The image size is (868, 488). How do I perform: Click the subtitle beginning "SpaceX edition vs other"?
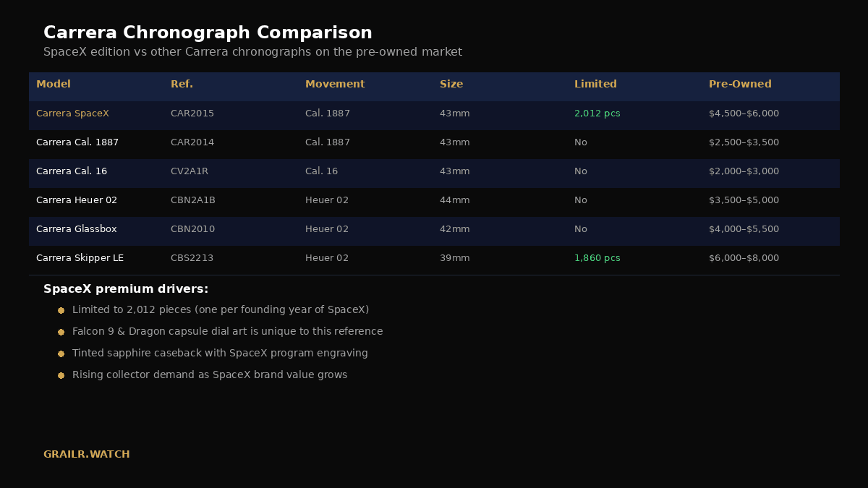(x=252, y=52)
